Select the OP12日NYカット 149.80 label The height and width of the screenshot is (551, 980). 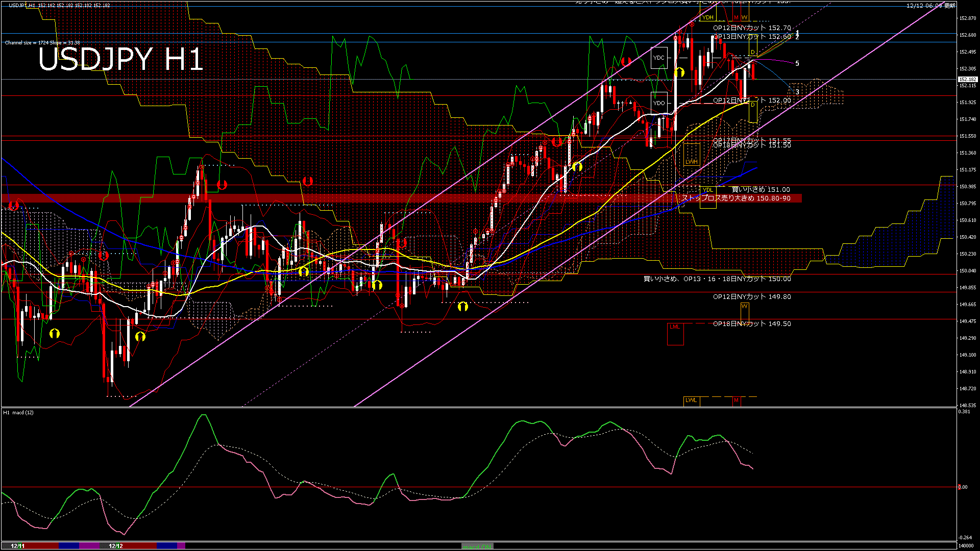coord(751,296)
